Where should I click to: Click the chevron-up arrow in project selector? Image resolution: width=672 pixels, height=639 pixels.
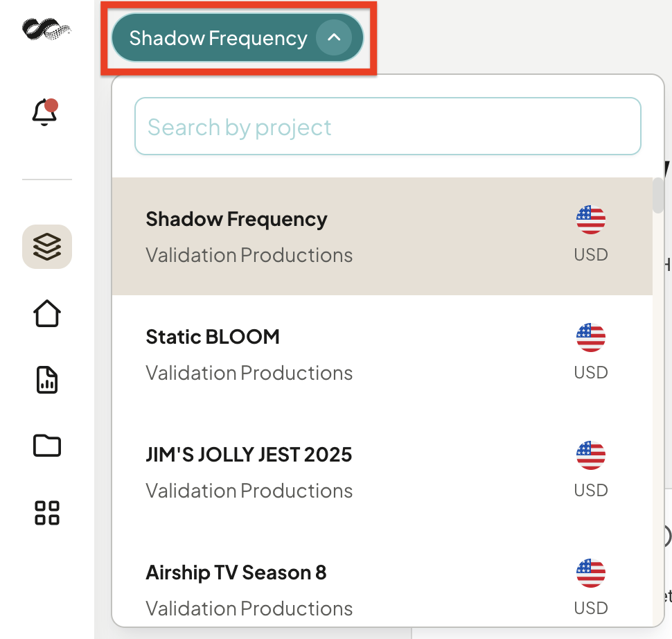coord(334,37)
